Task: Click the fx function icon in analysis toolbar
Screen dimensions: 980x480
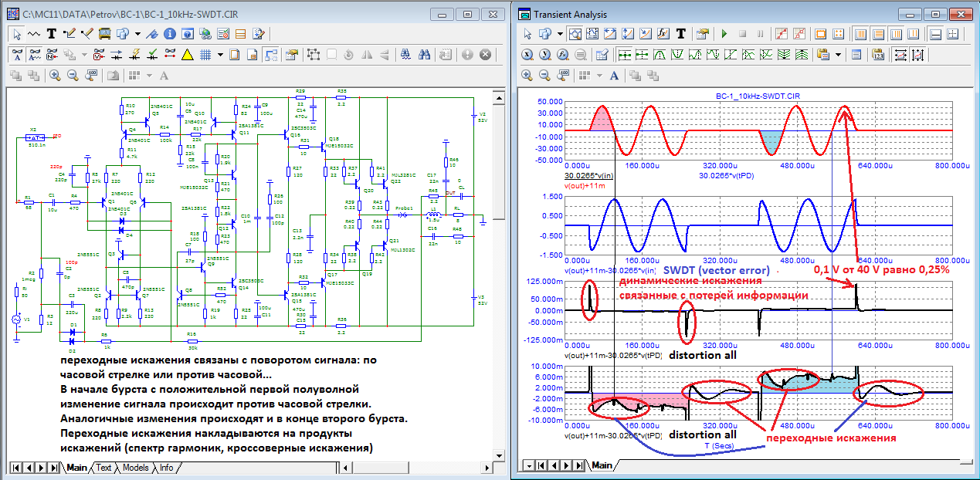Action: (x=663, y=34)
